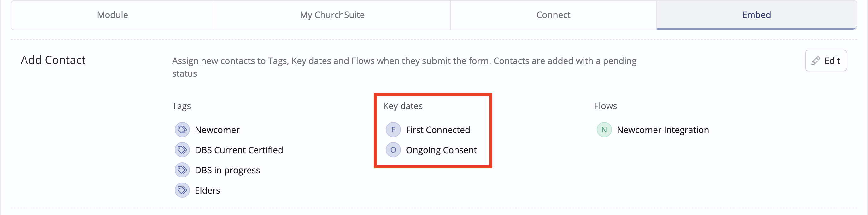Click the DBS in progress tag label
868x215 pixels.
point(227,171)
